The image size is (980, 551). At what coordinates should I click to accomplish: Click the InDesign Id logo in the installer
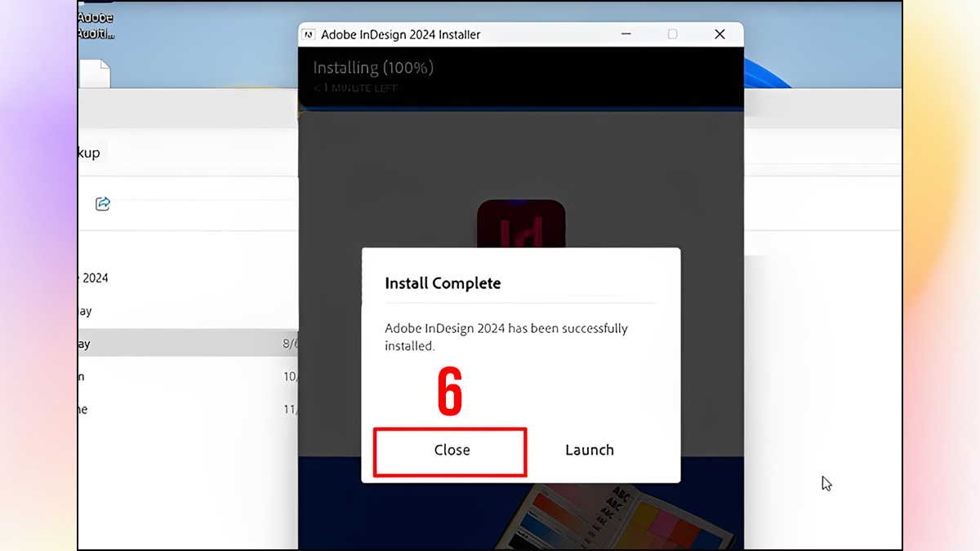521,224
